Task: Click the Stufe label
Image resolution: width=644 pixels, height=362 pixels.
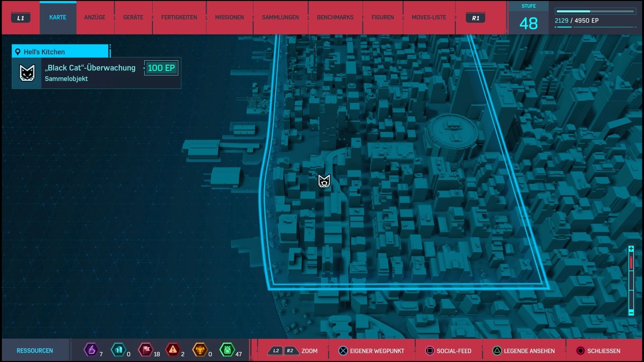Action: (x=529, y=6)
